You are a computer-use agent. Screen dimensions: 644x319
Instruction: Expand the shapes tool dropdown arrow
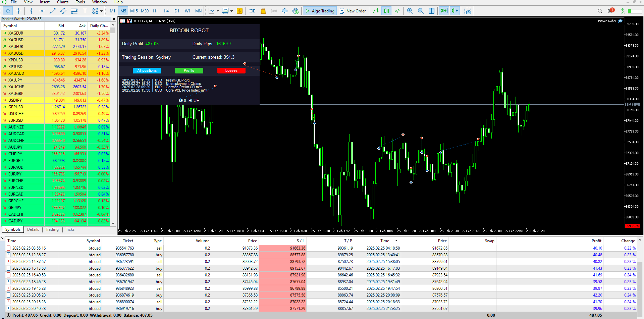click(x=101, y=11)
